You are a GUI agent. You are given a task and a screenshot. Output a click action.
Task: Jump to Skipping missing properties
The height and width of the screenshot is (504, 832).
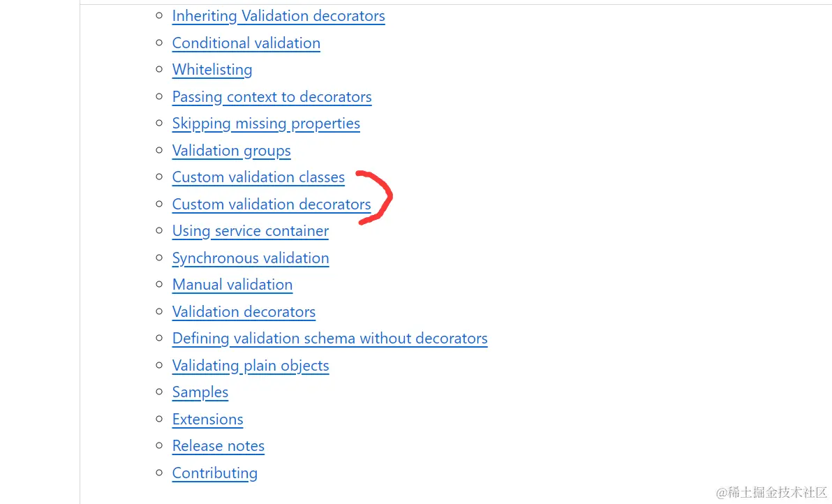266,124
